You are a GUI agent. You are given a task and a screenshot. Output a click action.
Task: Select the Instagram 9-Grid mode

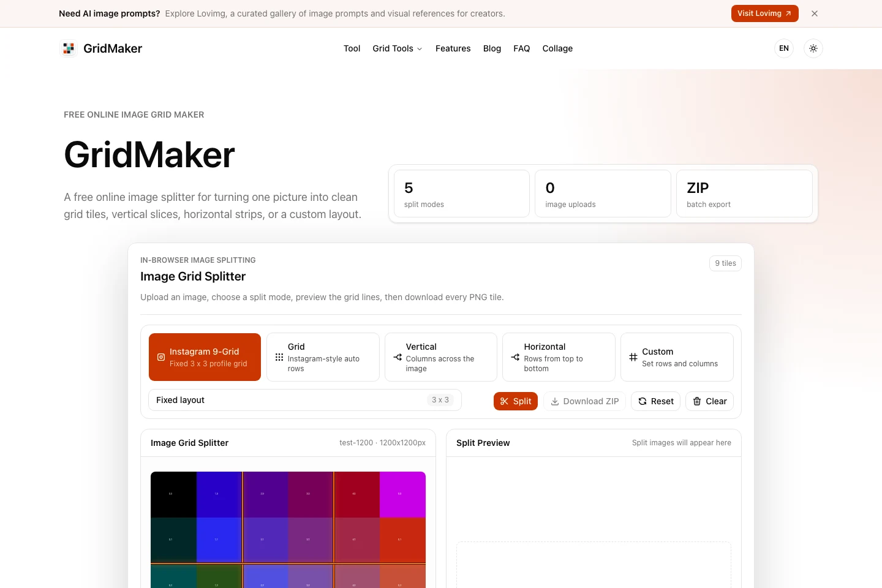(205, 357)
